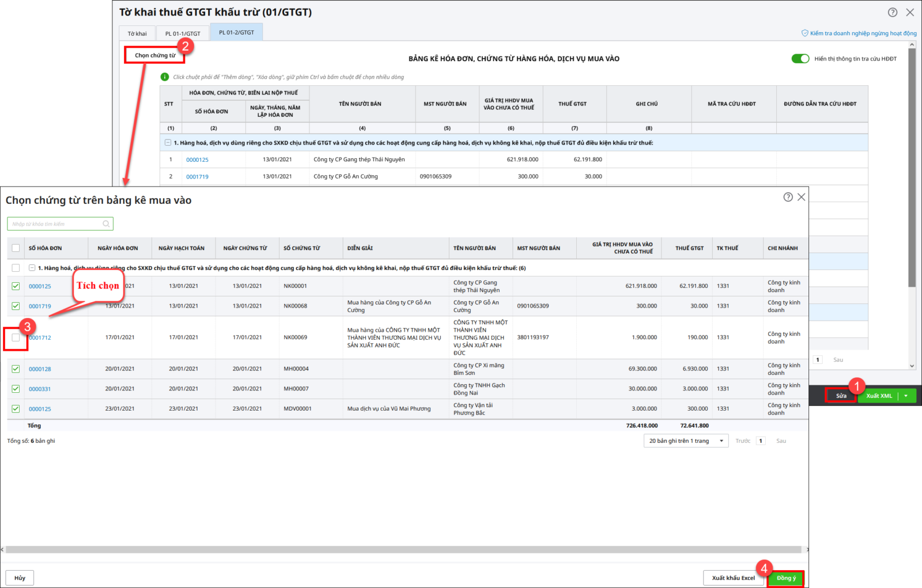Click the Đồng ý button
922x588 pixels.
point(786,578)
